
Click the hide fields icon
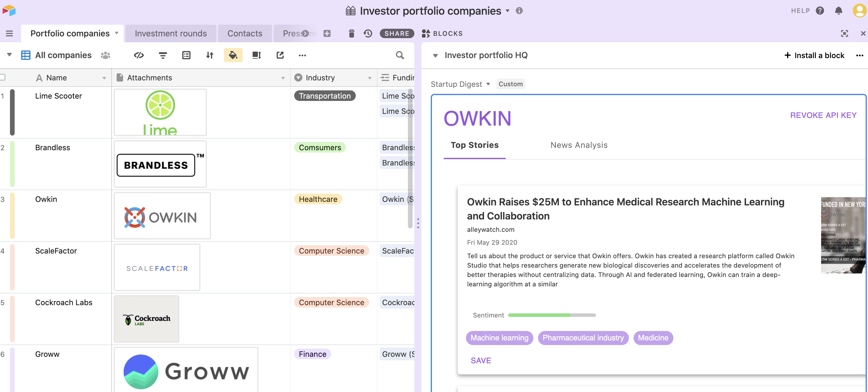pyautogui.click(x=139, y=55)
